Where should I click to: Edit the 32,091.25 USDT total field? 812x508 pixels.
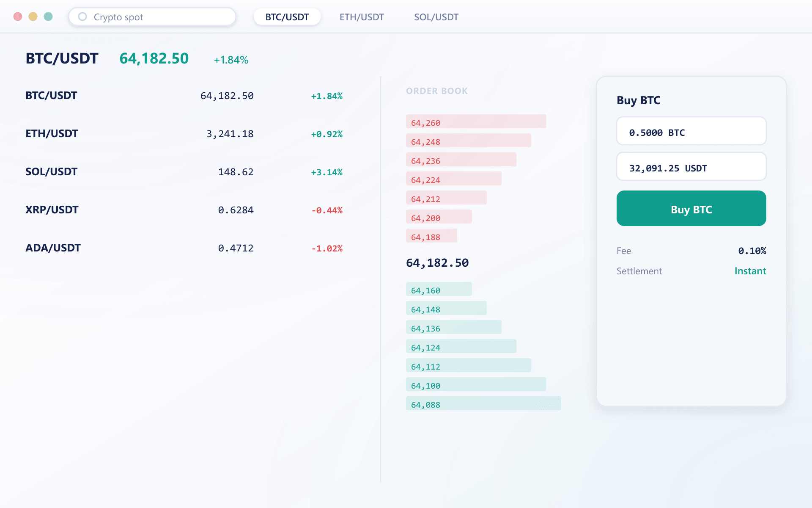tap(691, 167)
